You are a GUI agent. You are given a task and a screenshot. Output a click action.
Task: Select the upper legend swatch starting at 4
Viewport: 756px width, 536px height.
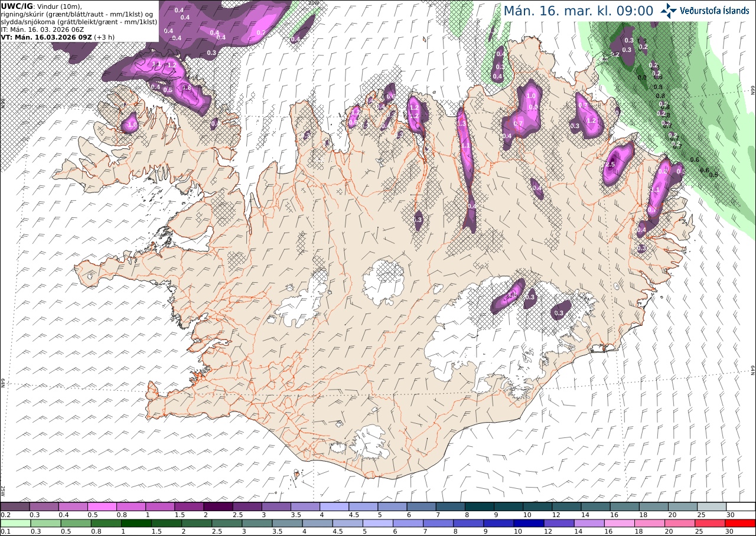(334, 506)
